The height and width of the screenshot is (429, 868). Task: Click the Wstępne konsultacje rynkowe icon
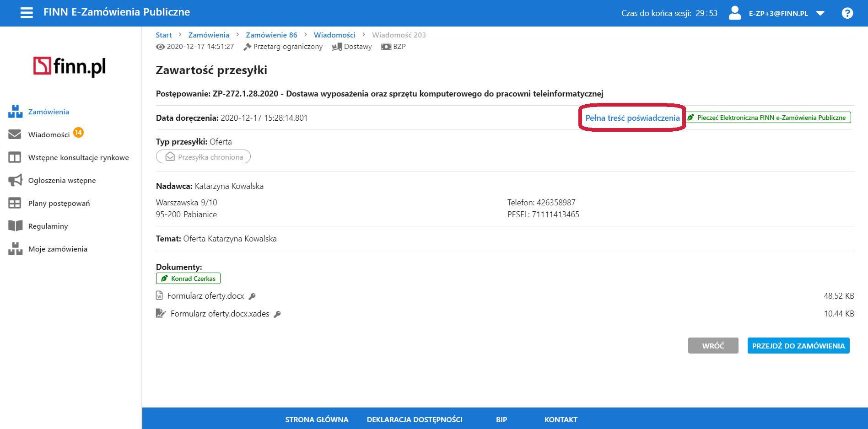[15, 157]
